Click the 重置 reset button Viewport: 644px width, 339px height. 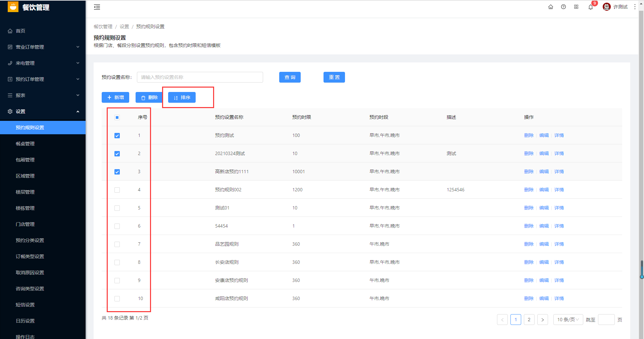pyautogui.click(x=334, y=77)
